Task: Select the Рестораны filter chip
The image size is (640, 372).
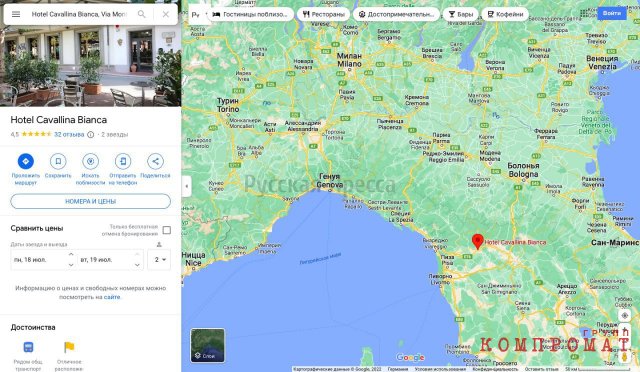Action: tap(323, 14)
